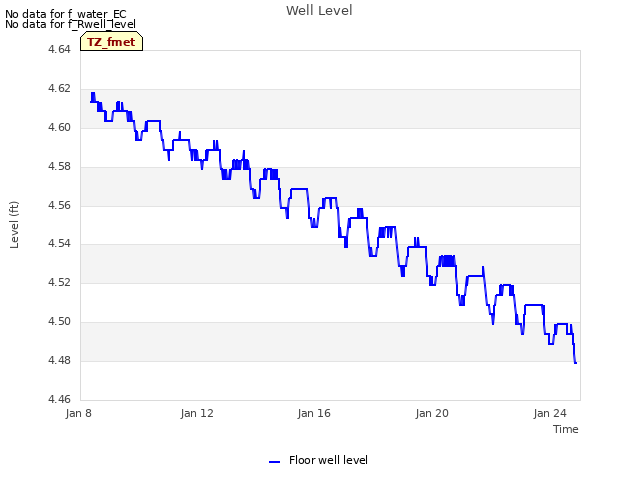This screenshot has height=480, width=640.
Task: Click the Time x-axis label
Action: [565, 429]
